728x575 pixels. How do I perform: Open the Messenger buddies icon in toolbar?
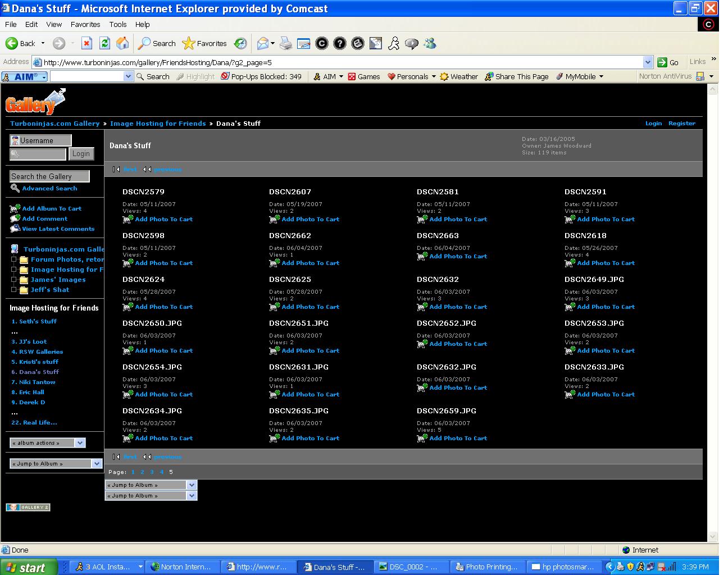coord(430,43)
